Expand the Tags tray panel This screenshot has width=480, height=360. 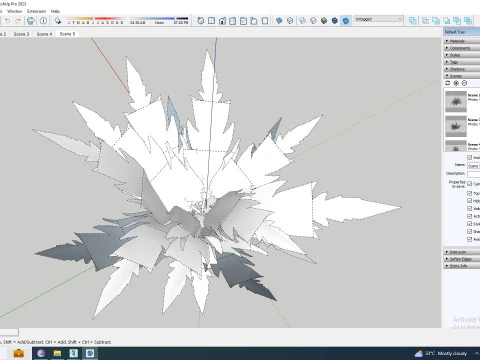click(x=462, y=62)
